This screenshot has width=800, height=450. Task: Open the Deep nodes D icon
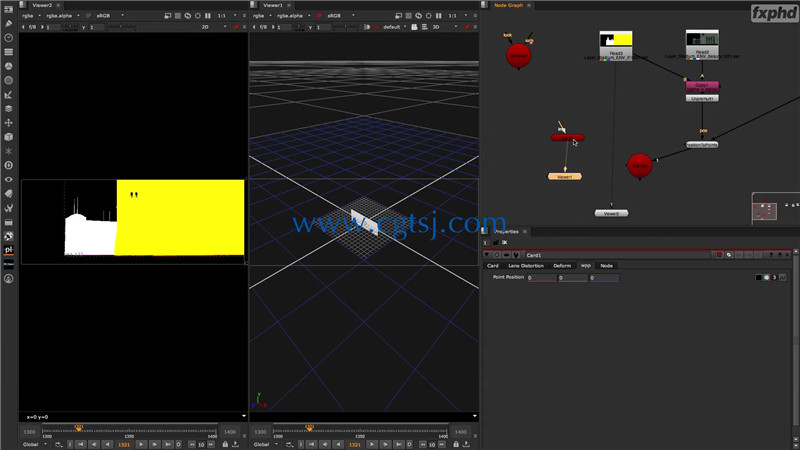point(9,165)
